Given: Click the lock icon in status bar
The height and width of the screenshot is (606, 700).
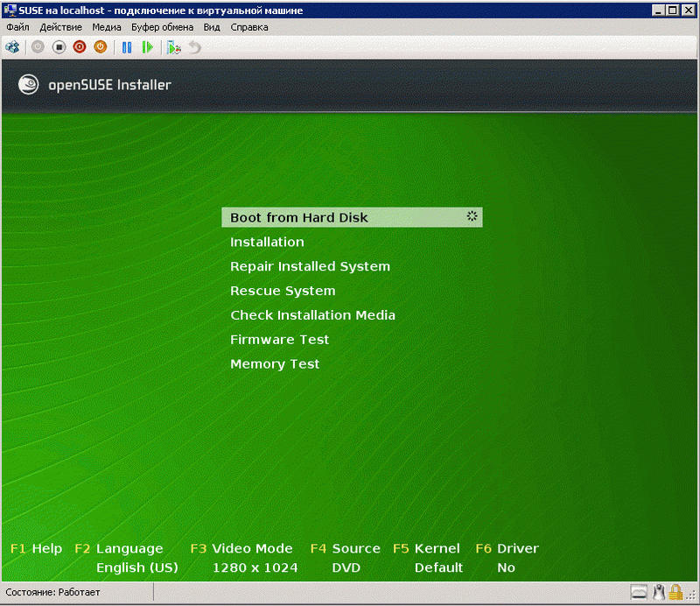Looking at the screenshot, I should point(675,593).
